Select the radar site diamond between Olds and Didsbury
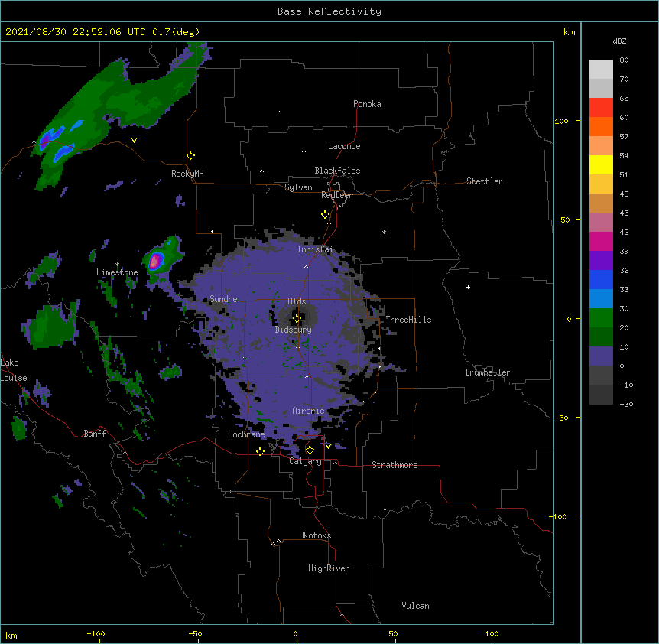This screenshot has width=659, height=644. tap(297, 319)
